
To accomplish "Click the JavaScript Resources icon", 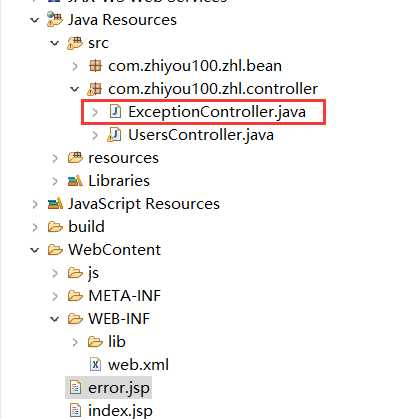I will (55, 204).
